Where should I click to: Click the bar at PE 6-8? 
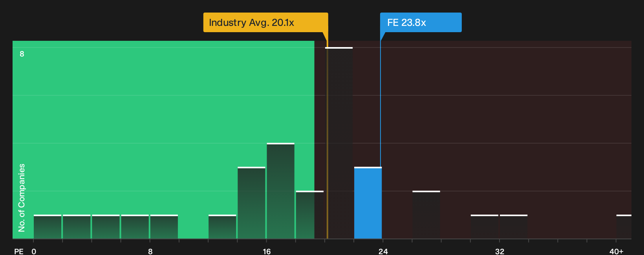pyautogui.click(x=135, y=227)
